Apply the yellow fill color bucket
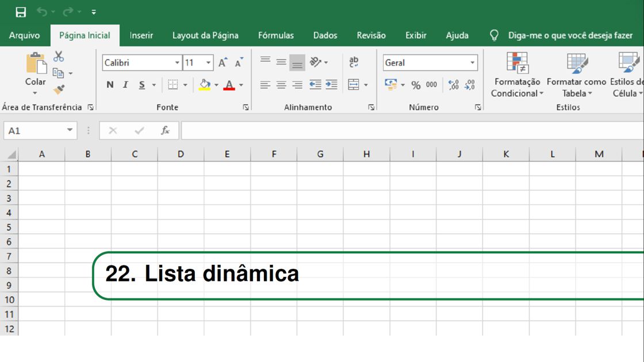 (x=205, y=85)
